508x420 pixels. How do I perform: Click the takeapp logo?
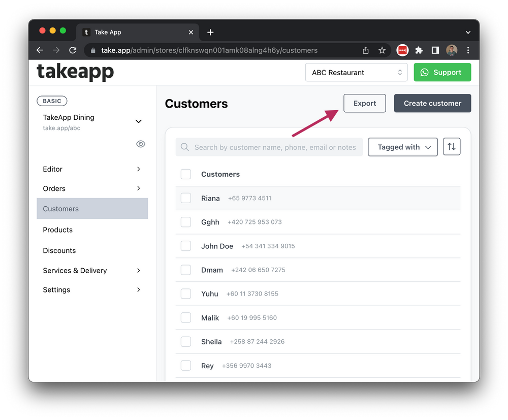click(75, 72)
